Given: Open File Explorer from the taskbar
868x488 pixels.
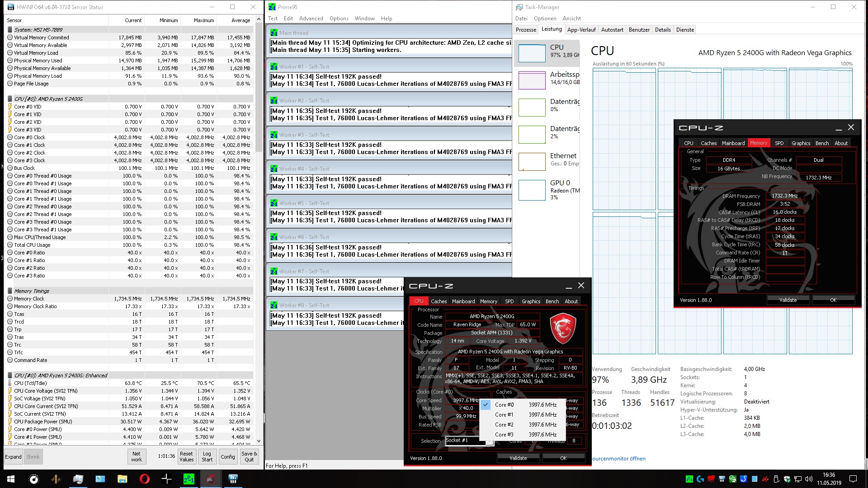Looking at the screenshot, I should pos(122,479).
